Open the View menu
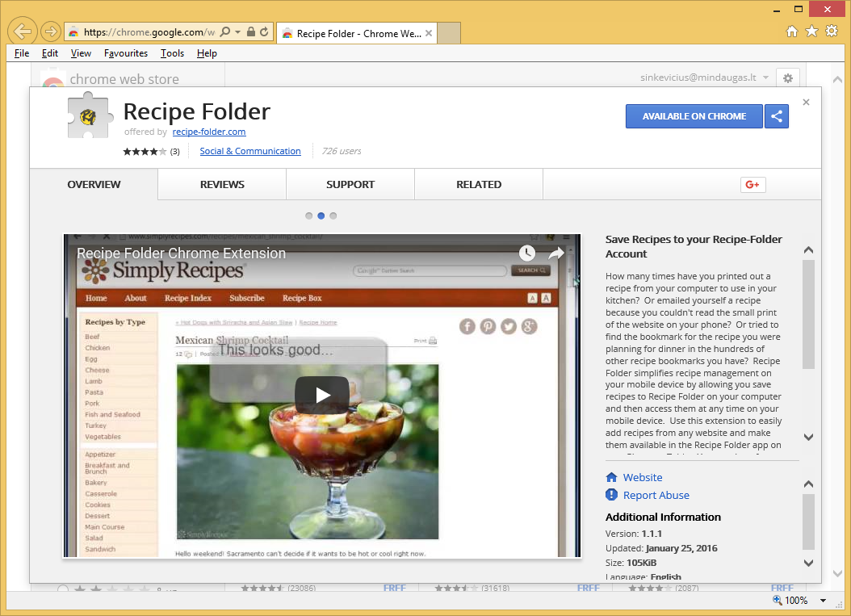851x616 pixels. click(81, 53)
